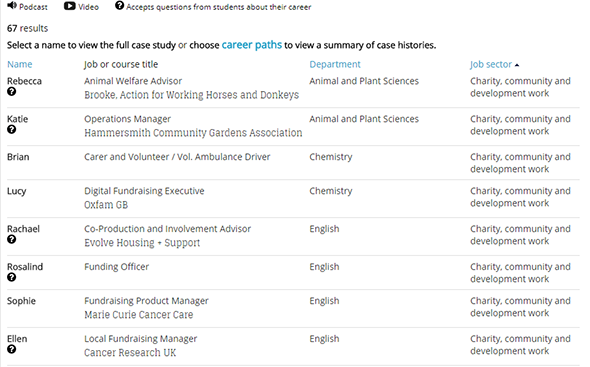The width and height of the screenshot is (590, 367).
Task: Click the 'Job or course title' column heading
Action: (121, 64)
